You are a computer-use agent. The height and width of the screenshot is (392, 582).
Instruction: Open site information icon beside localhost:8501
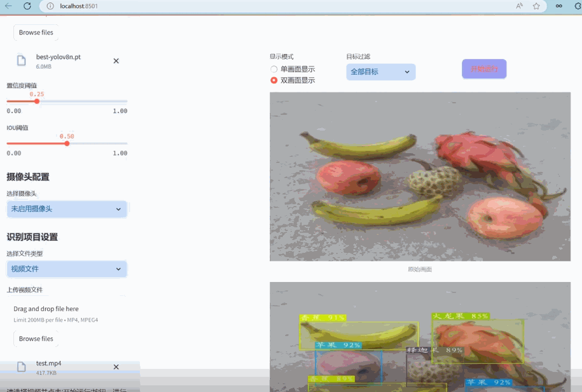click(50, 6)
